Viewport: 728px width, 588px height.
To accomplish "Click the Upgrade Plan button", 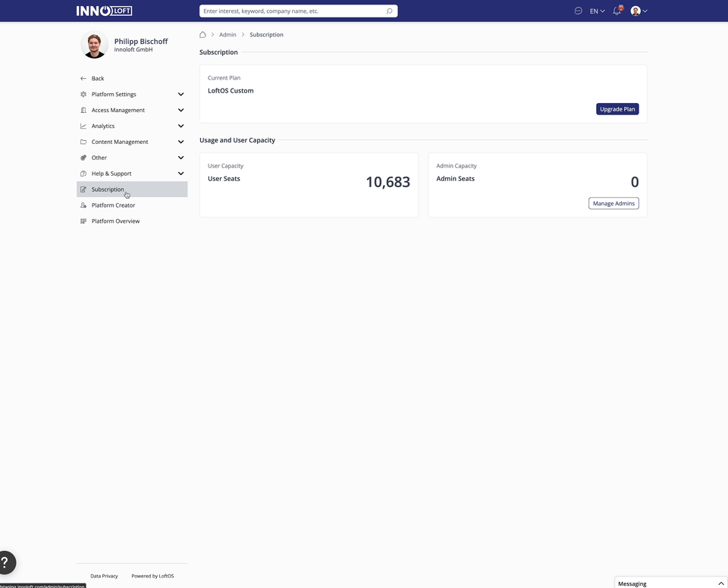I will [617, 109].
